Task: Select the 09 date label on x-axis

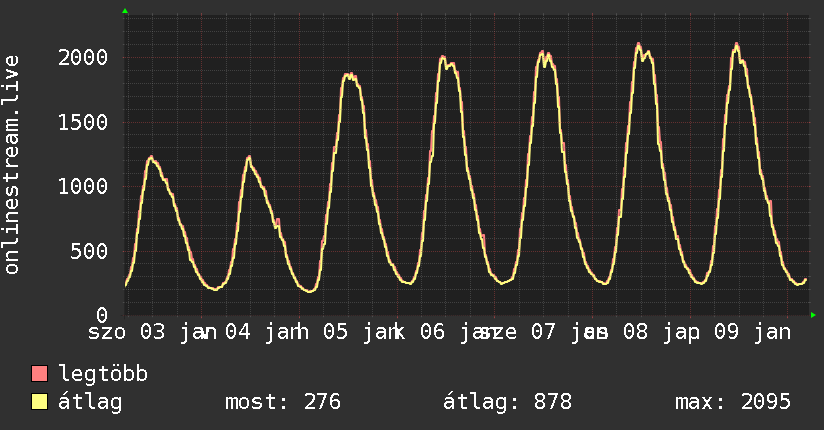Action: click(726, 331)
